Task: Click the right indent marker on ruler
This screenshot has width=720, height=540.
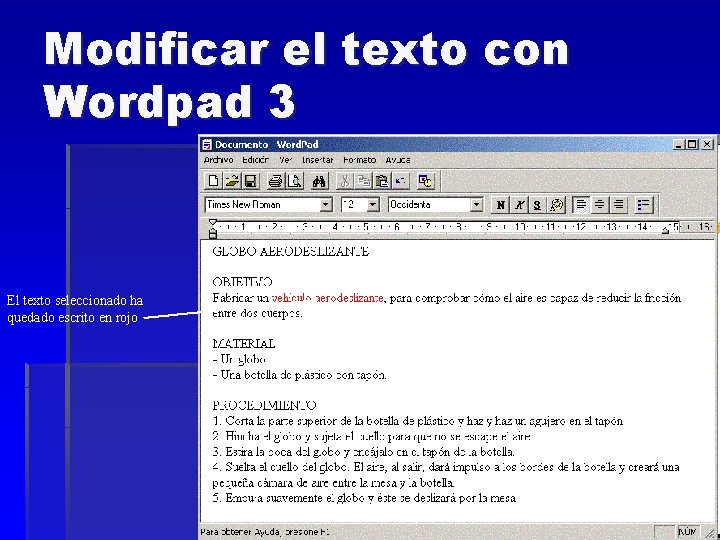Action: click(x=665, y=231)
